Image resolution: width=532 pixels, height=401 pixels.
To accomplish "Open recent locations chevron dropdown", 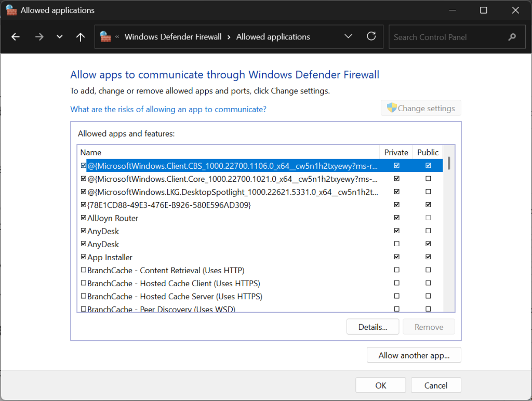I will tap(59, 37).
